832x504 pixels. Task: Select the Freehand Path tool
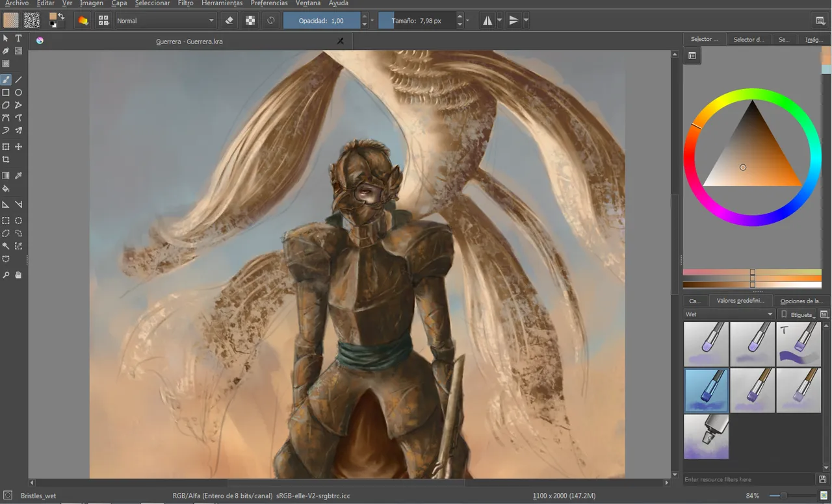pyautogui.click(x=19, y=118)
